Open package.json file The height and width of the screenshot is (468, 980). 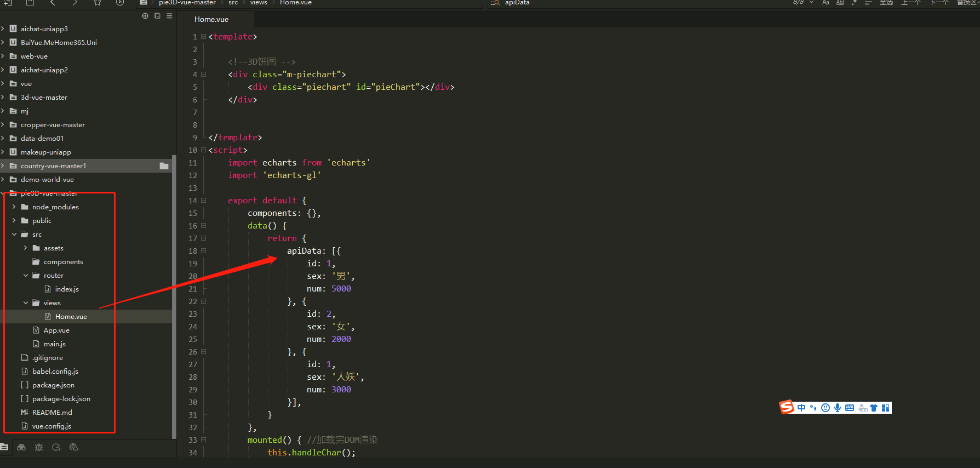[x=53, y=385]
